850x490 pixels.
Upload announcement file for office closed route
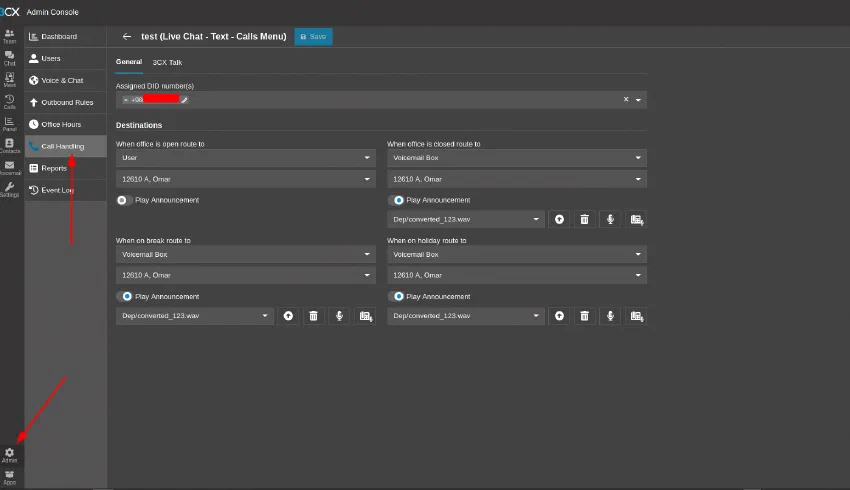559,219
